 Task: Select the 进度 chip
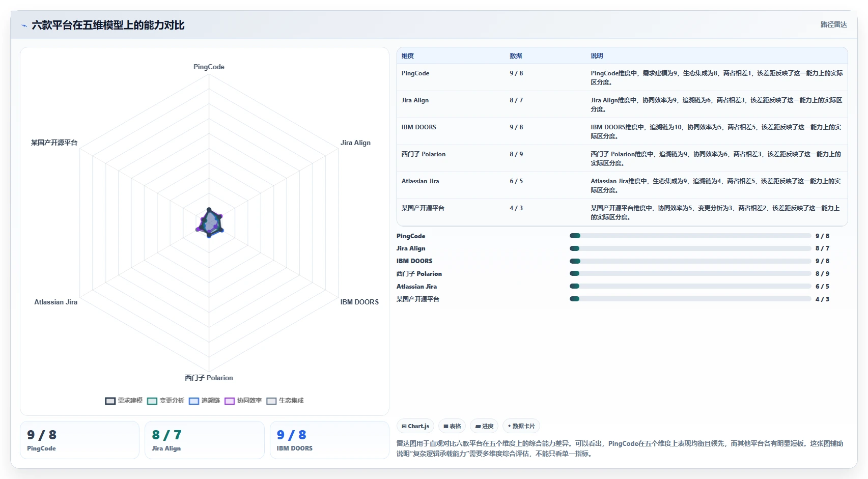click(x=484, y=426)
